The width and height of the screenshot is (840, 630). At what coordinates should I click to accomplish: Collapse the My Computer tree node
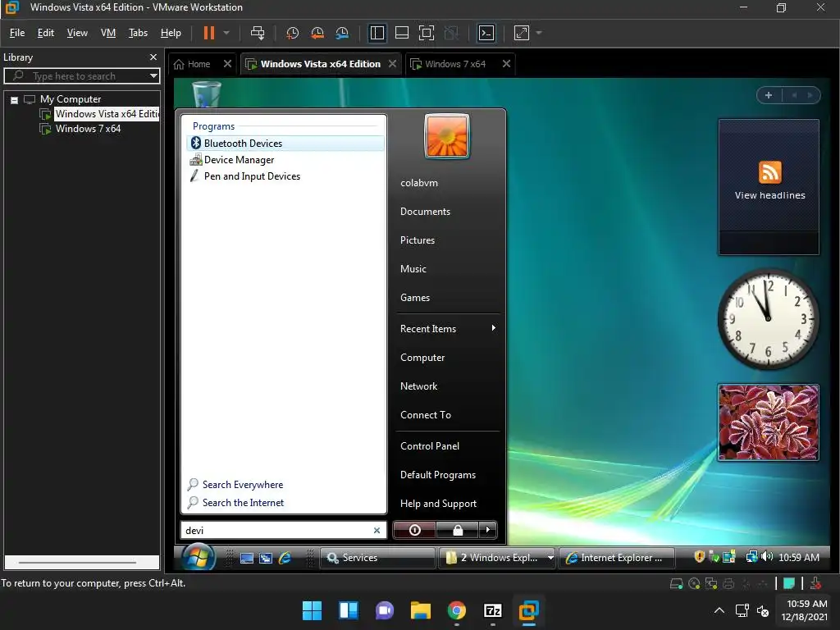tap(15, 99)
